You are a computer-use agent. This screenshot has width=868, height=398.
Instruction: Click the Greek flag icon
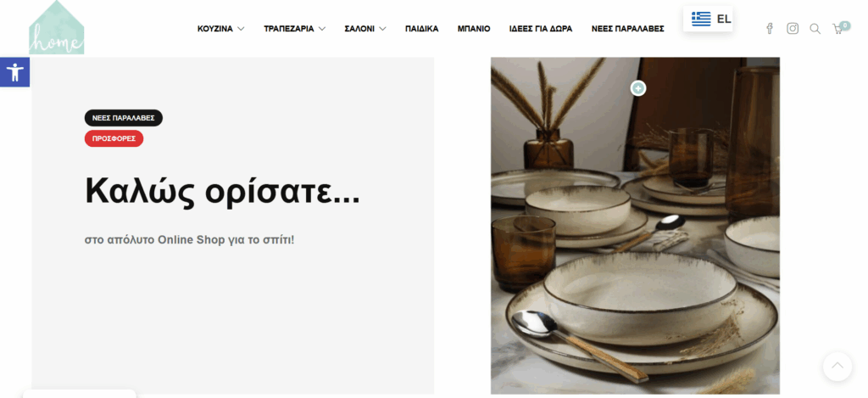pos(701,19)
